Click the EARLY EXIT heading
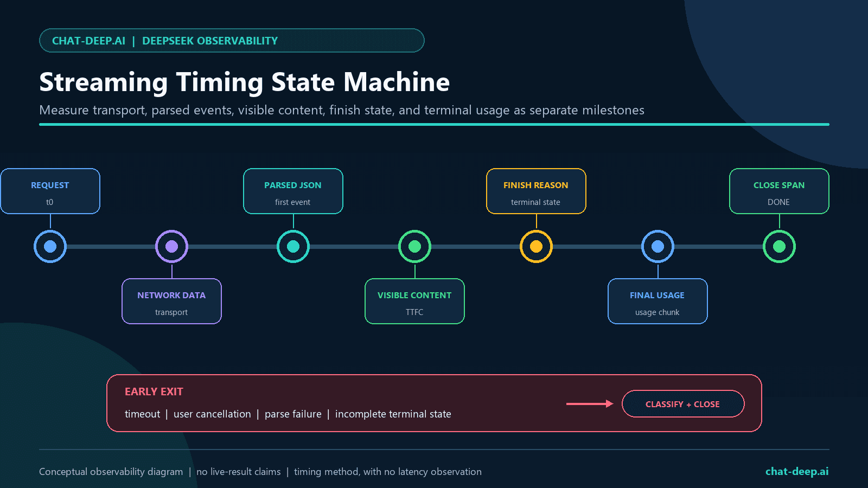Screen dimensions: 868x488 [154, 391]
